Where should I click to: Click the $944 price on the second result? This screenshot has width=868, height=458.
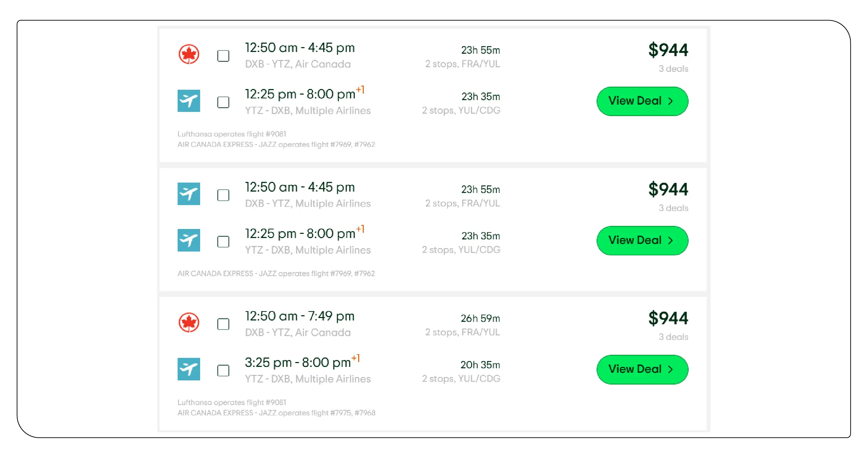(668, 189)
